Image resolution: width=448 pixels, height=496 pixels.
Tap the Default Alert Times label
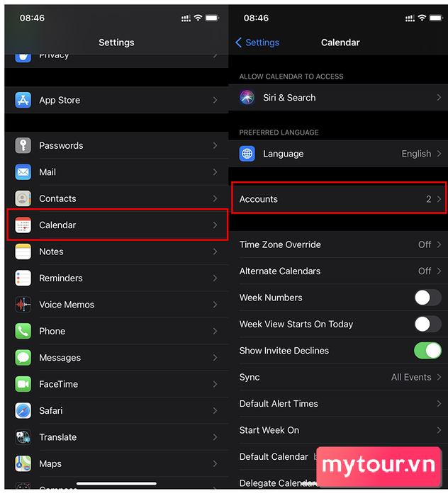pyautogui.click(x=279, y=404)
